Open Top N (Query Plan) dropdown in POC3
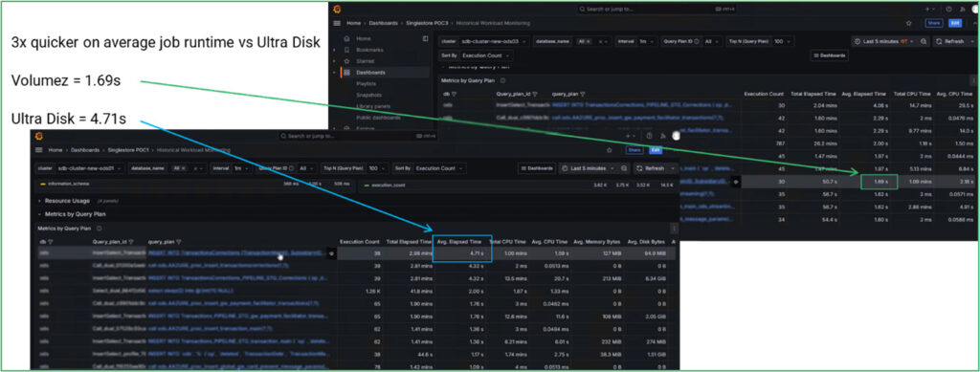 click(782, 41)
